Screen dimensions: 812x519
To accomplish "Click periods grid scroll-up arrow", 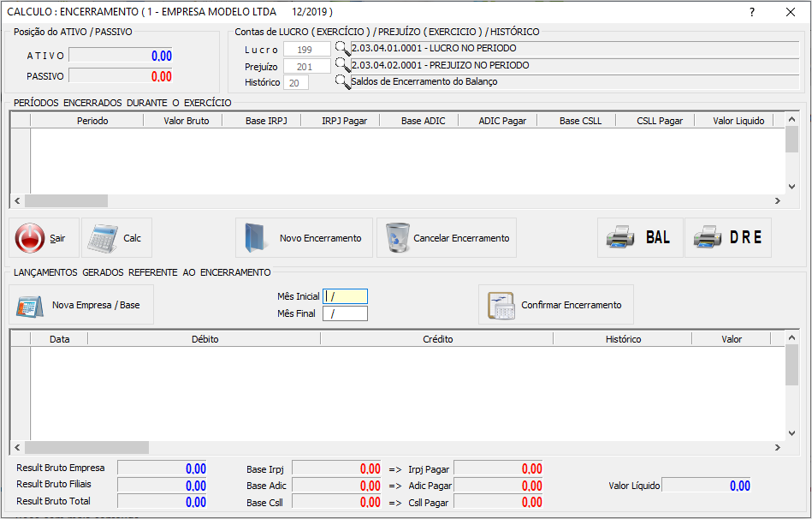I will pos(791,120).
